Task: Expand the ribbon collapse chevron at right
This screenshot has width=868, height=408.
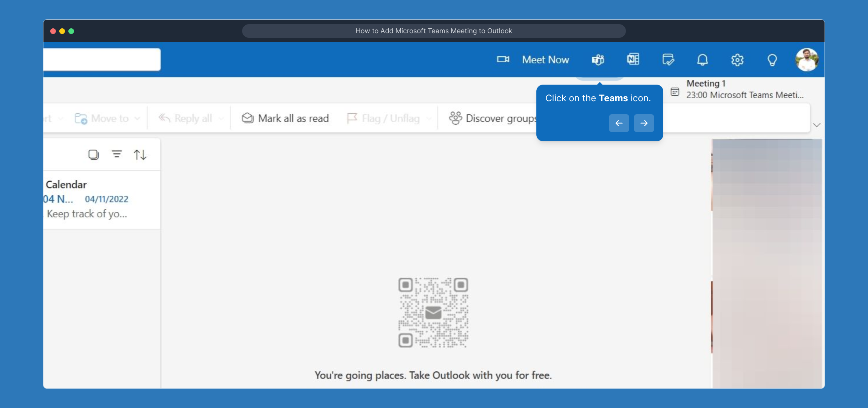Action: [x=817, y=125]
